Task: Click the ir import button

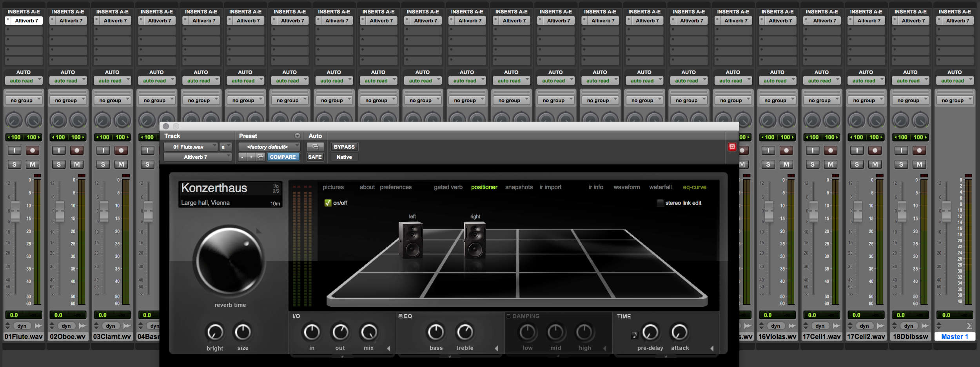Action: click(550, 187)
